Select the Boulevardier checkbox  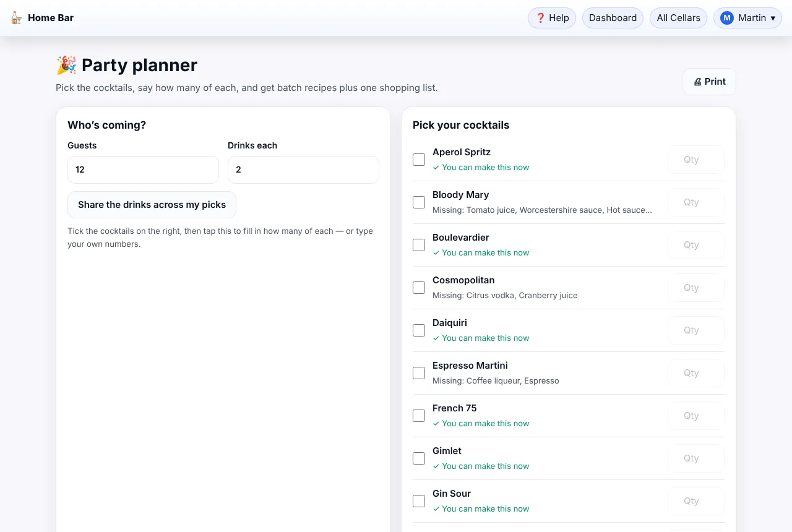pos(419,245)
